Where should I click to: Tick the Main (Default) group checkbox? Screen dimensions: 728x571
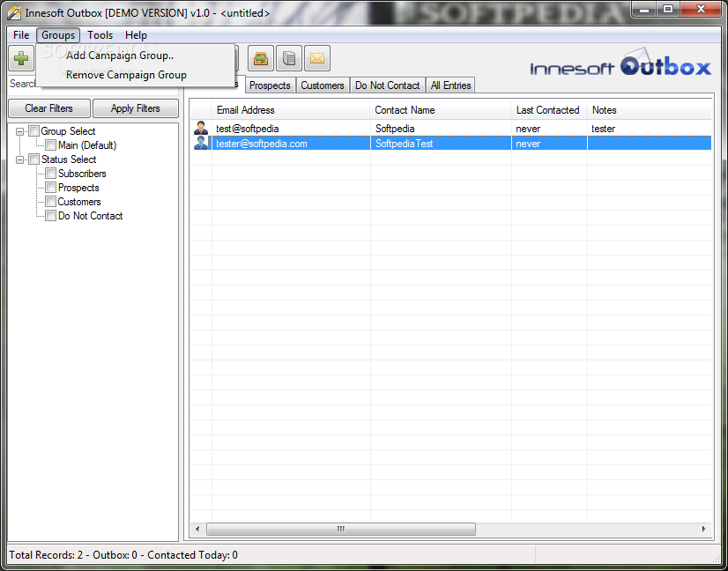pos(50,145)
